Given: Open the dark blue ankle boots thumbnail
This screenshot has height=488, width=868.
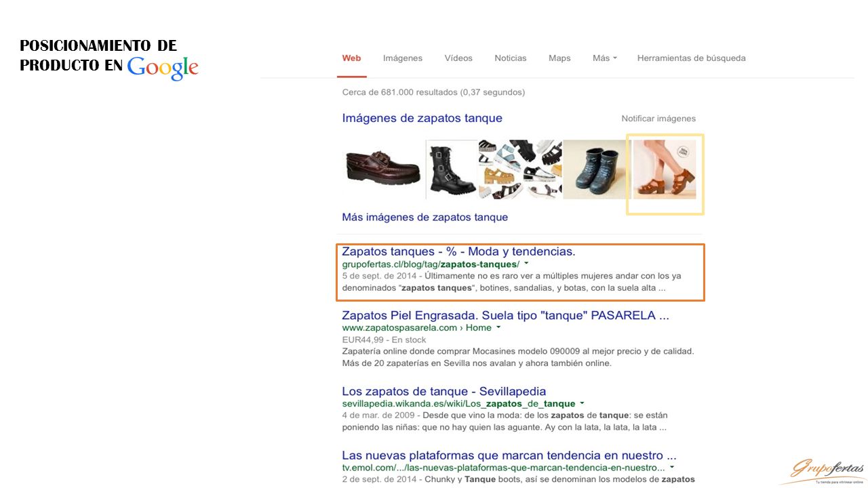Looking at the screenshot, I should pos(597,169).
